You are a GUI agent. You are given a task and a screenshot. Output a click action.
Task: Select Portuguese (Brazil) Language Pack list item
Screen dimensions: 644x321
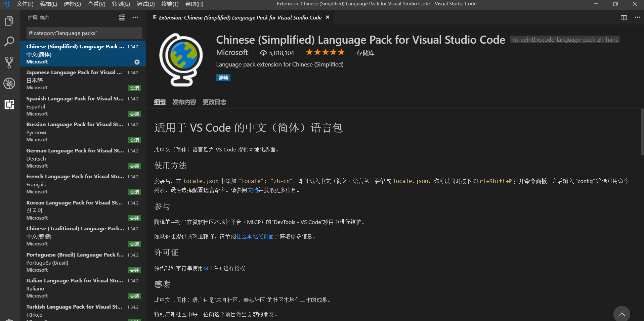pos(83,262)
